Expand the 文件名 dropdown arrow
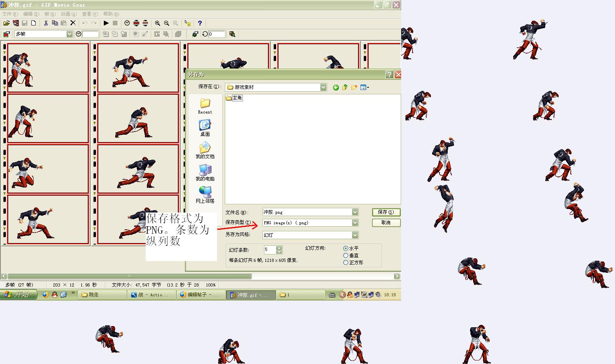This screenshot has width=615, height=364. pyautogui.click(x=355, y=212)
